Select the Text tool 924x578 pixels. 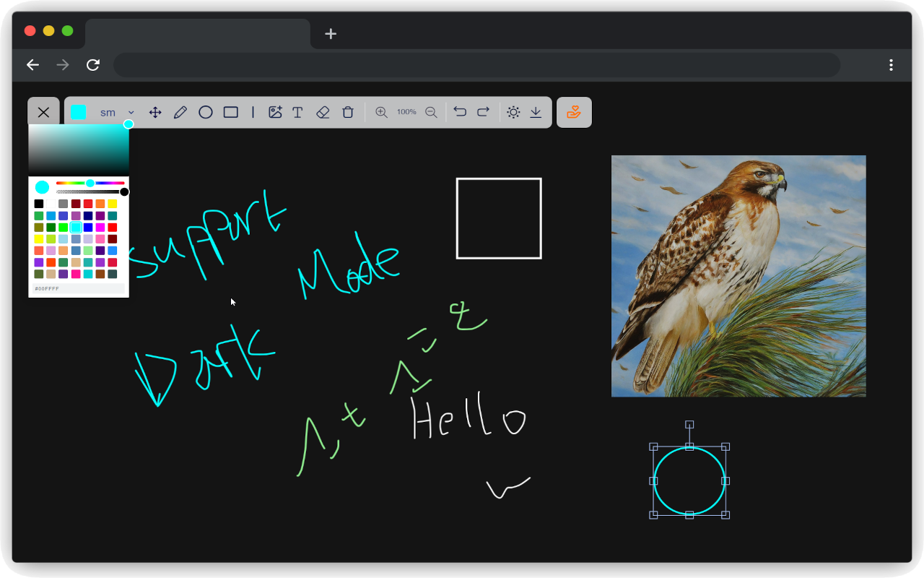tap(297, 112)
